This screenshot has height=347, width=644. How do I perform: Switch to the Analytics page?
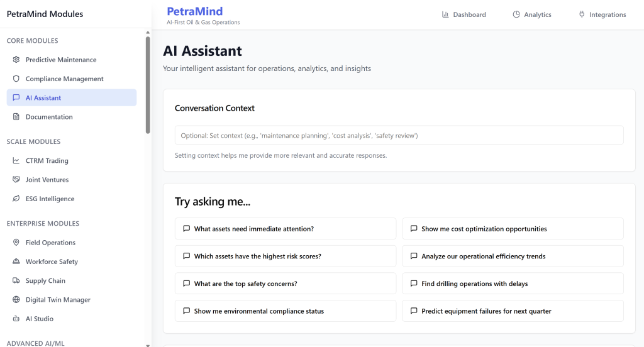(531, 14)
